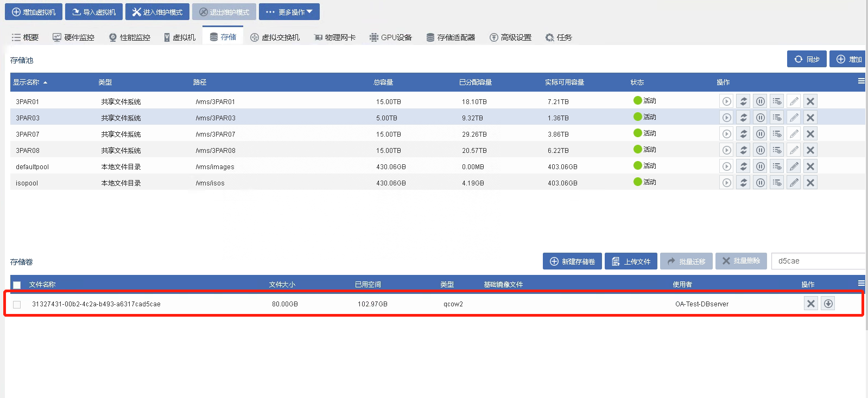Click the 新建存储卷 button
Viewport: 868px width, 398px height.
(572, 261)
